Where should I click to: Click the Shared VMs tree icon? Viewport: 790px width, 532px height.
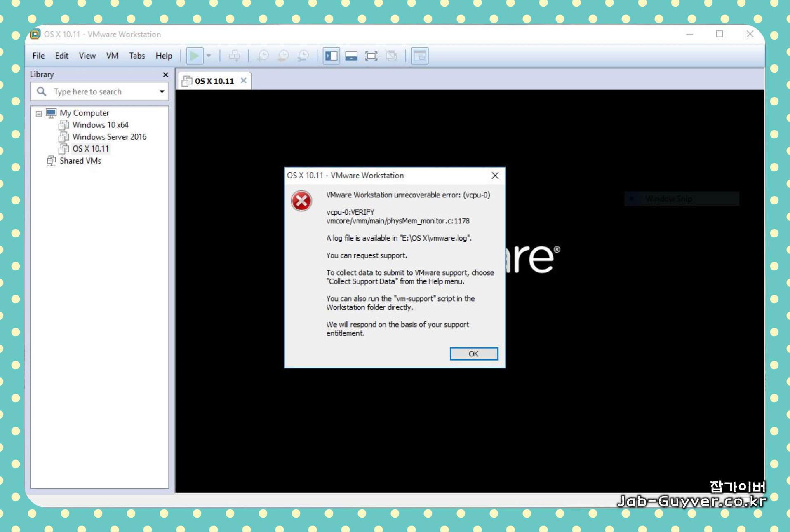(52, 160)
